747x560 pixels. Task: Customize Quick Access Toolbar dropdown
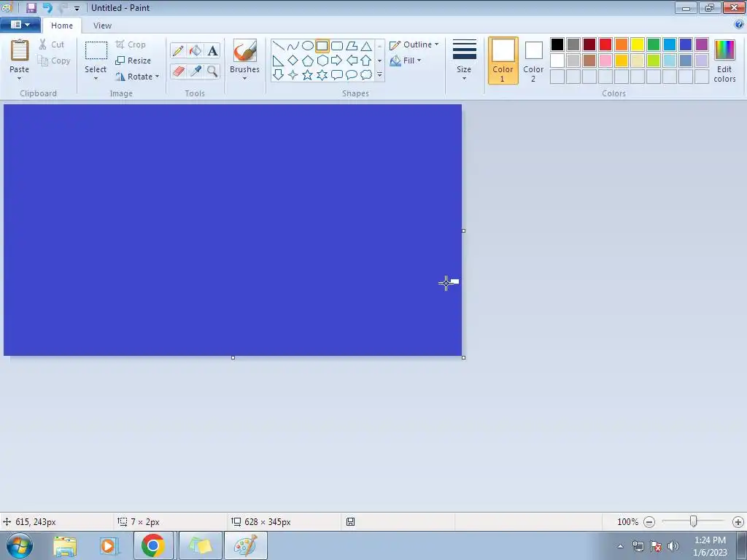point(77,9)
